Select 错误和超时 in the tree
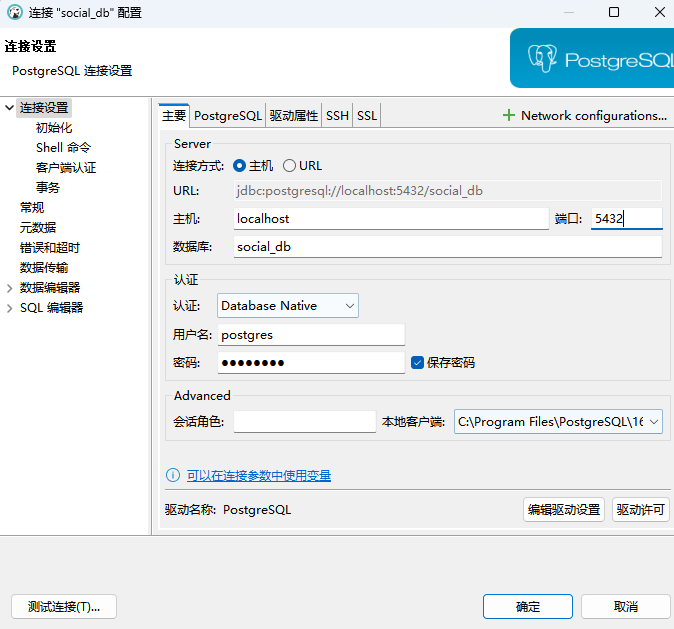The width and height of the screenshot is (674, 629). coord(49,248)
